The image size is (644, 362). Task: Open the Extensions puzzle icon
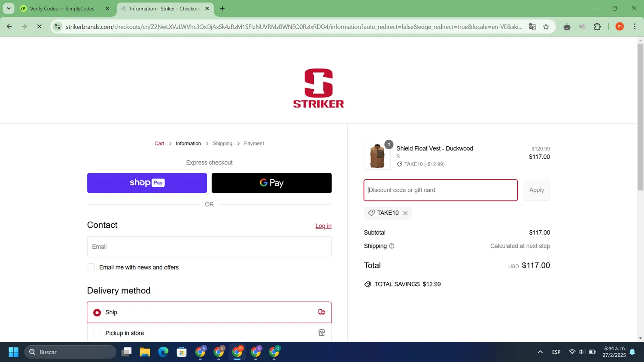click(x=597, y=27)
